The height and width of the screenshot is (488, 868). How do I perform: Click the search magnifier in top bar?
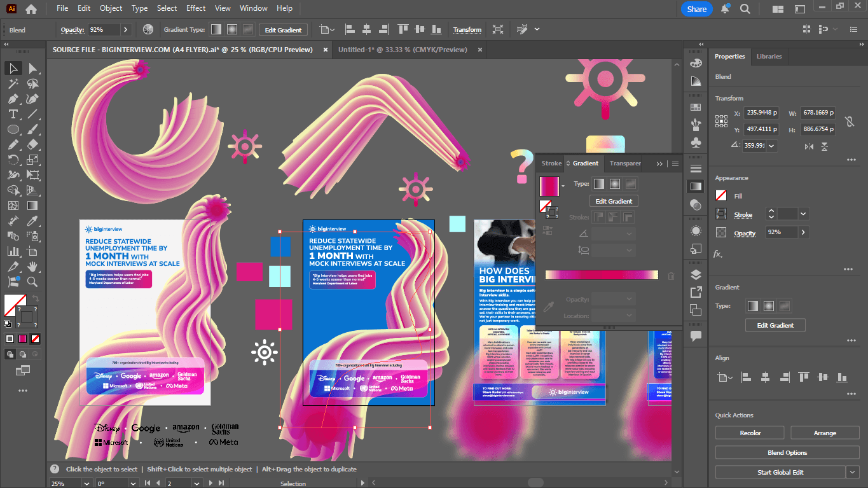coord(745,9)
